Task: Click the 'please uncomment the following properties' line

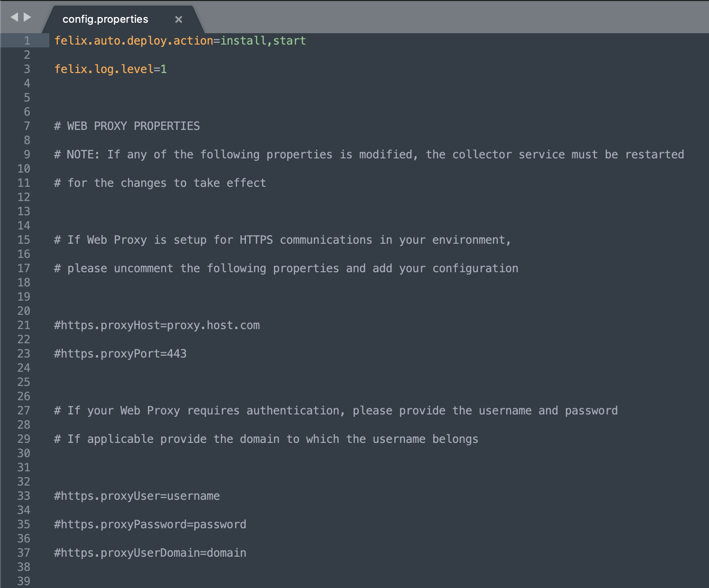Action: click(286, 268)
